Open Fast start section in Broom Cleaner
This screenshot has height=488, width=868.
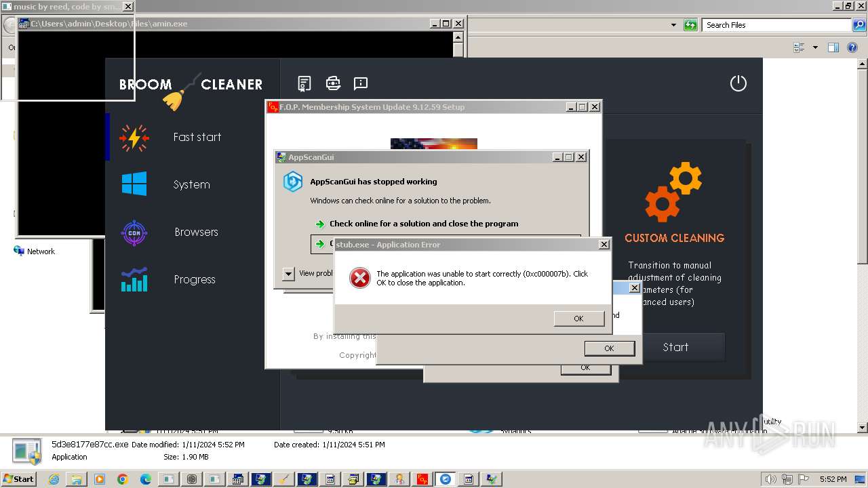coord(197,137)
